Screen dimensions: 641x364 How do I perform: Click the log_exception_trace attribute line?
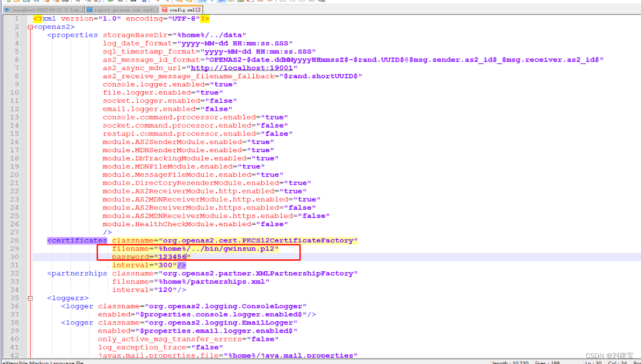pos(160,347)
